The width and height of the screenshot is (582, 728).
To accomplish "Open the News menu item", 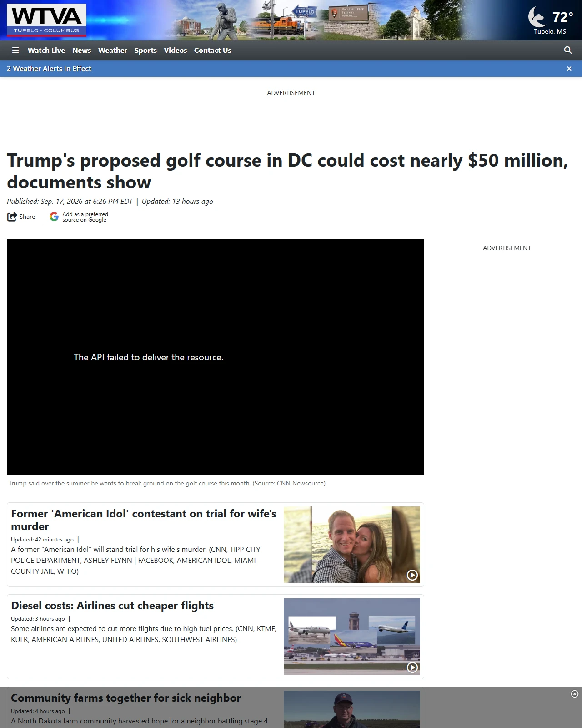I will point(82,50).
